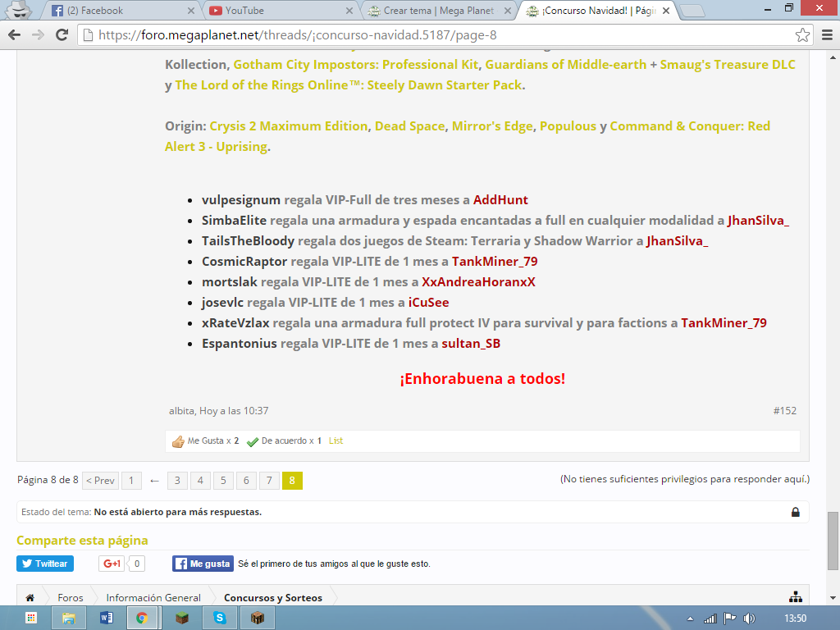840x630 pixels.
Task: Open Windows Start button
Action: click(x=31, y=619)
